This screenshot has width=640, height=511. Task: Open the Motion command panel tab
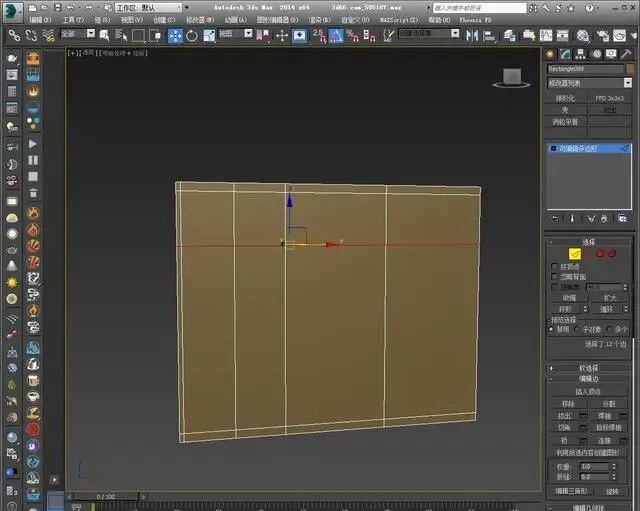[596, 54]
